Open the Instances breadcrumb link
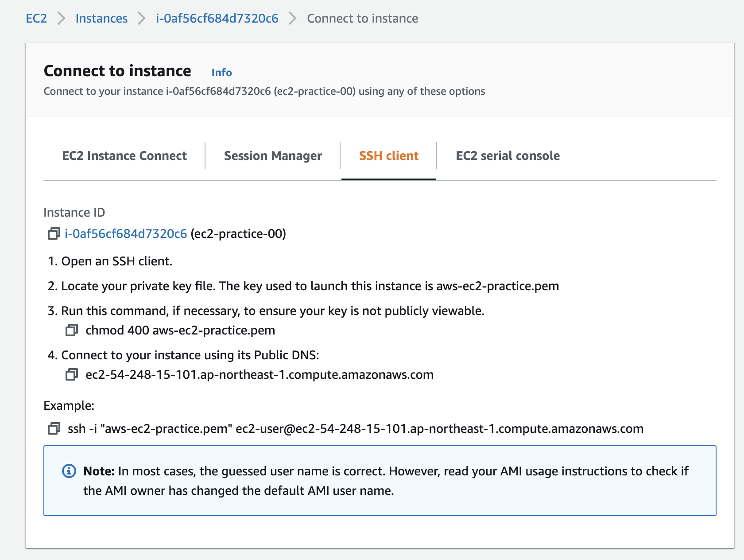 pyautogui.click(x=101, y=19)
